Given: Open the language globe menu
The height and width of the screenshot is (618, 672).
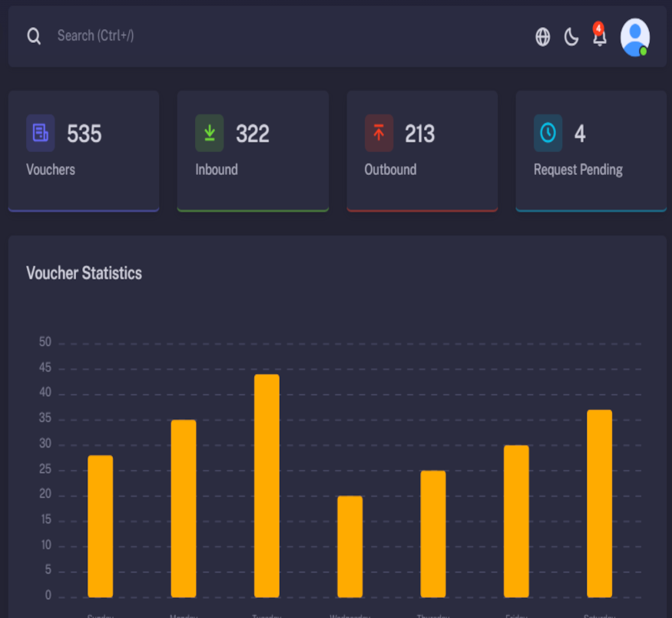Looking at the screenshot, I should coord(542,37).
